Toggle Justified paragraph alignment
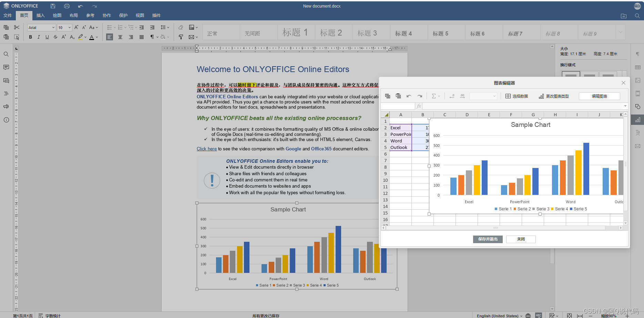The width and height of the screenshot is (644, 318). (142, 37)
